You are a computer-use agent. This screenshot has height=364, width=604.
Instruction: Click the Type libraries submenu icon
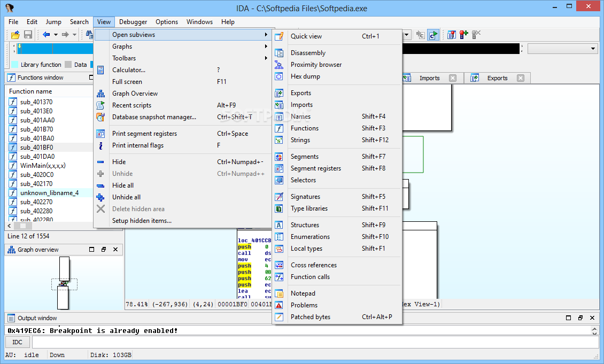click(x=279, y=208)
